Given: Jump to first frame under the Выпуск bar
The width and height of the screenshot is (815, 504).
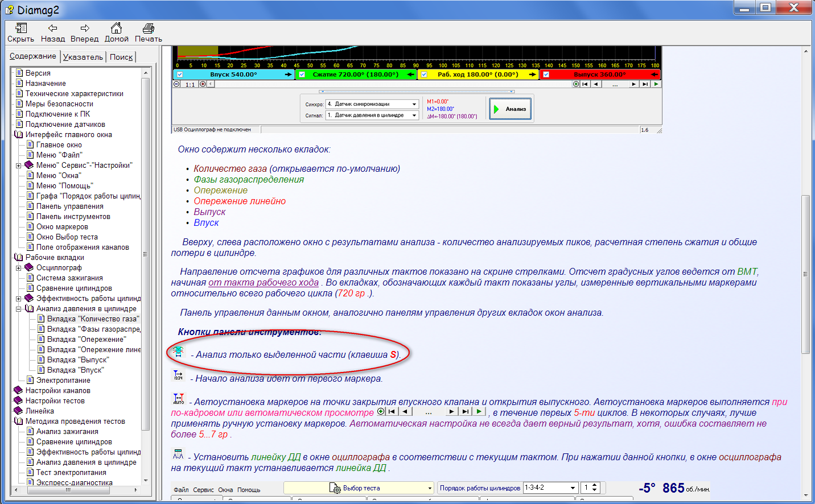Looking at the screenshot, I should 585,84.
